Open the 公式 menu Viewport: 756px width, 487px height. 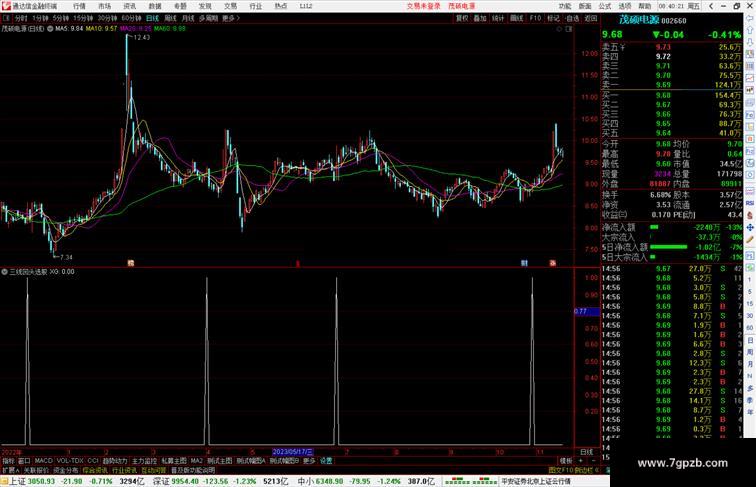(605, 6)
